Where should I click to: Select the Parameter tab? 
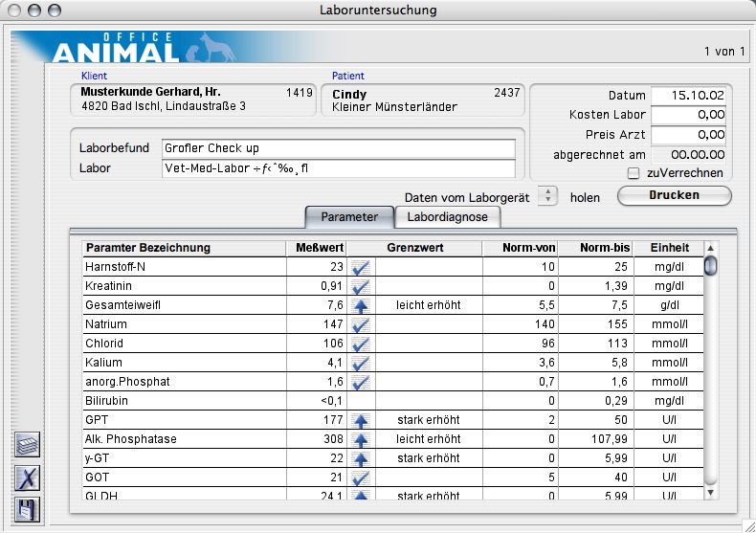pos(348,217)
